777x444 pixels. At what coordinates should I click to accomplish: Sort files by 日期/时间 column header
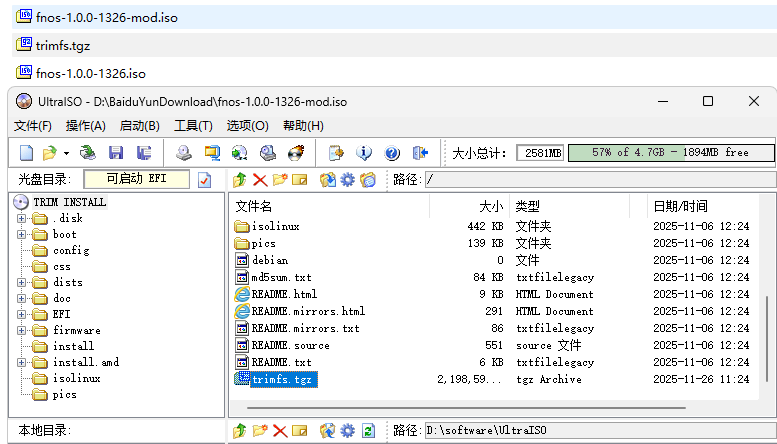(x=680, y=206)
